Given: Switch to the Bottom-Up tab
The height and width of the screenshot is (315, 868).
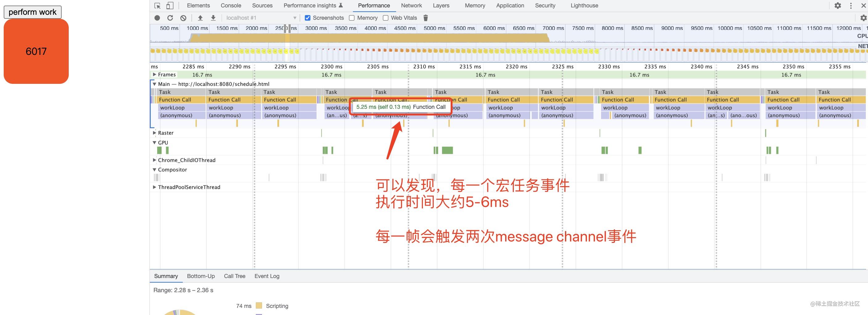Looking at the screenshot, I should [201, 276].
